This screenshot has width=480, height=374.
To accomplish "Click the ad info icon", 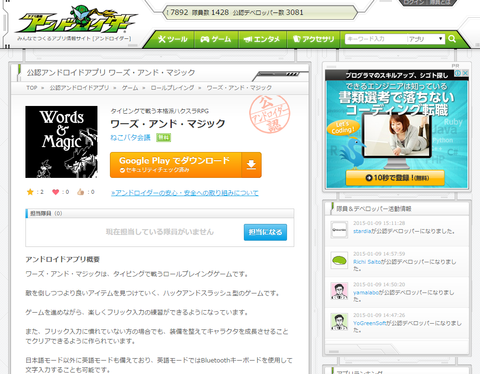I will coord(459,73).
